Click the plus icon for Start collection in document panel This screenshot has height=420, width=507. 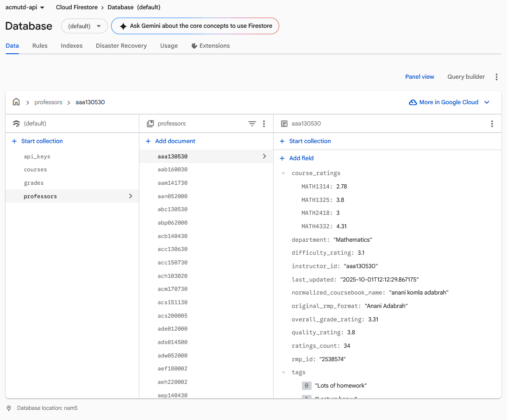coord(282,141)
